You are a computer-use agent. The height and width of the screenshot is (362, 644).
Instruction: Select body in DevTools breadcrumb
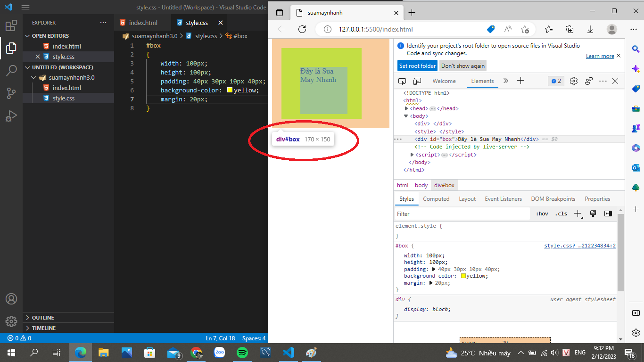[x=421, y=185]
